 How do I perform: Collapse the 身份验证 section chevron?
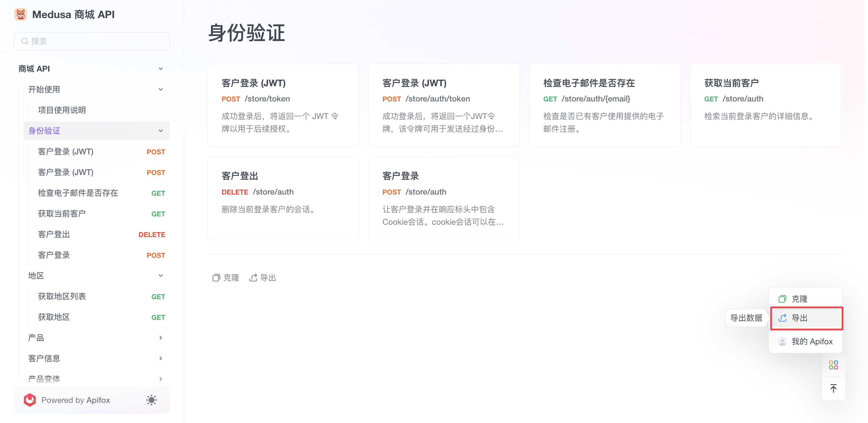(161, 130)
